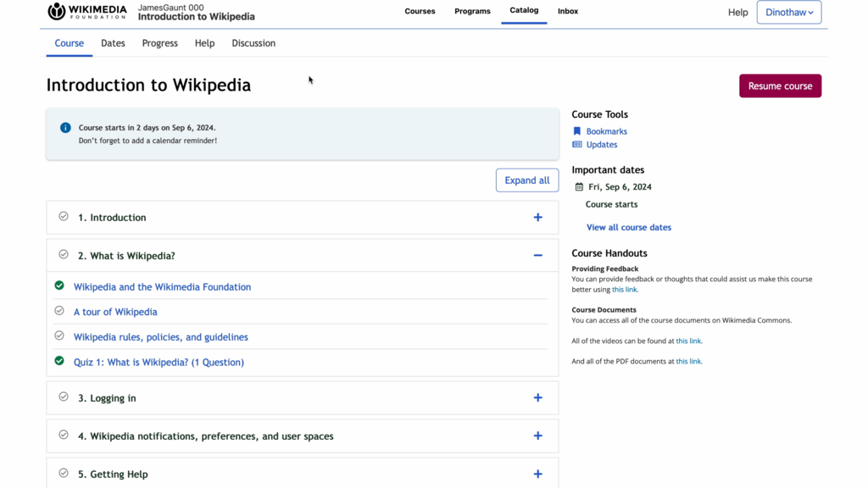Click green checkmark beside Wikimedia Foundation unit
868x488 pixels.
click(59, 286)
